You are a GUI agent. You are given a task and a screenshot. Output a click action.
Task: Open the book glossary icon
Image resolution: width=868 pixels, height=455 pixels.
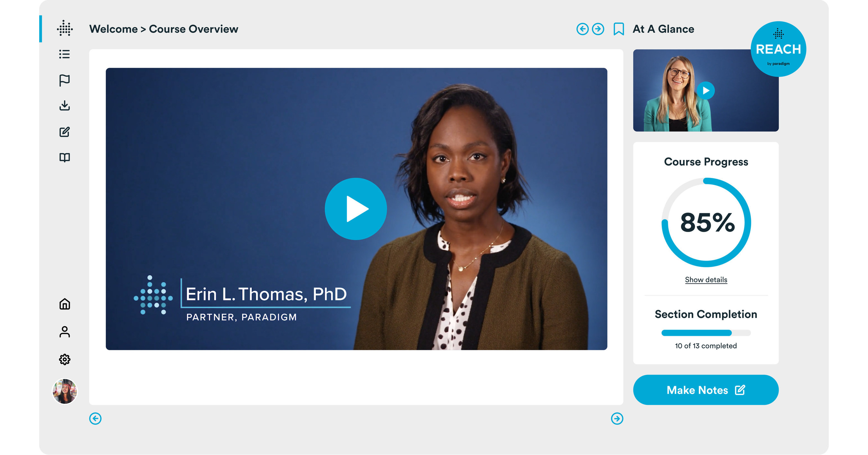click(64, 158)
